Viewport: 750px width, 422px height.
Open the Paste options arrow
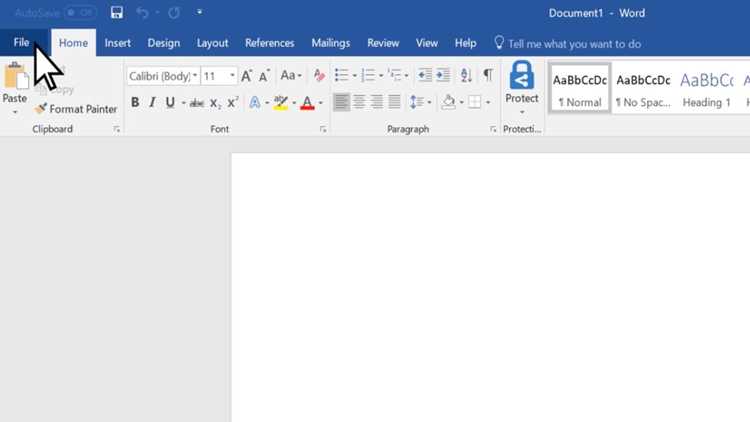point(15,112)
